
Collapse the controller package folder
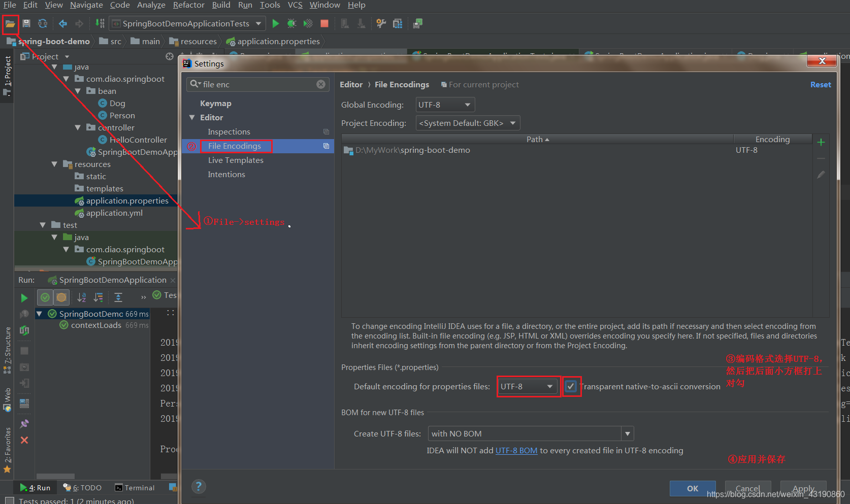(x=78, y=127)
